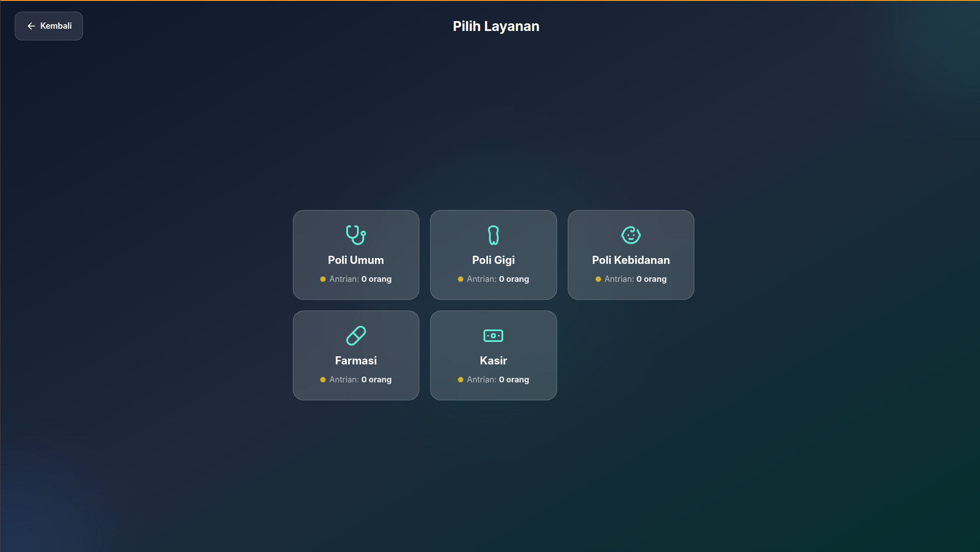Click the cash icon on Kasir card

point(493,335)
